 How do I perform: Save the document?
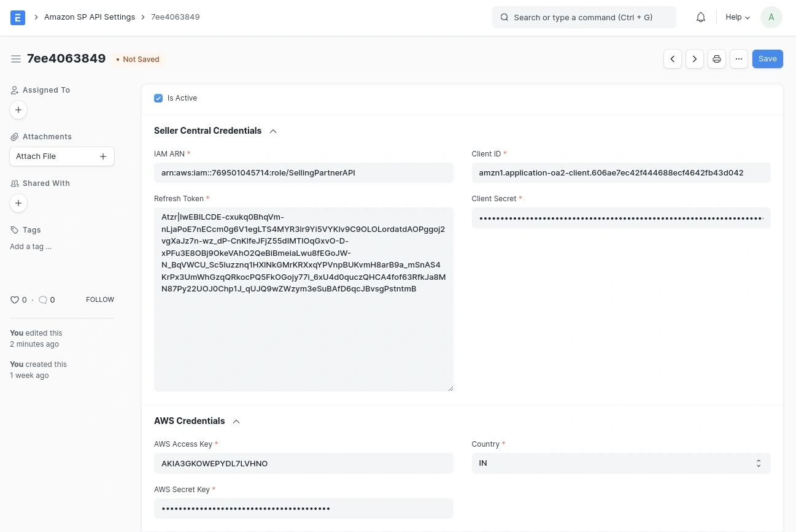click(x=767, y=58)
